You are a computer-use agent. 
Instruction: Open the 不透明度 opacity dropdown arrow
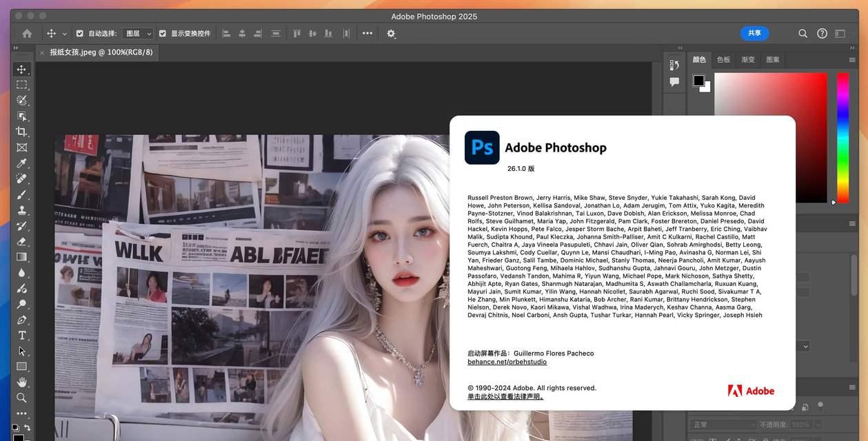[818, 424]
